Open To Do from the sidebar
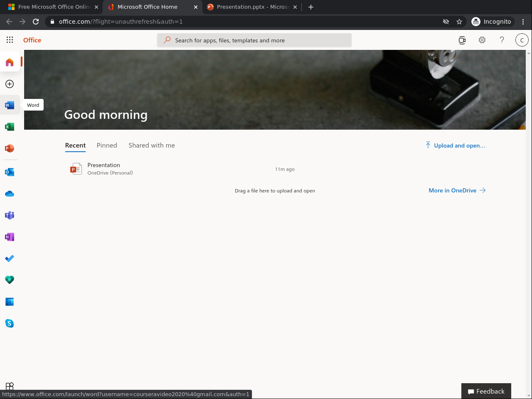 click(10, 259)
